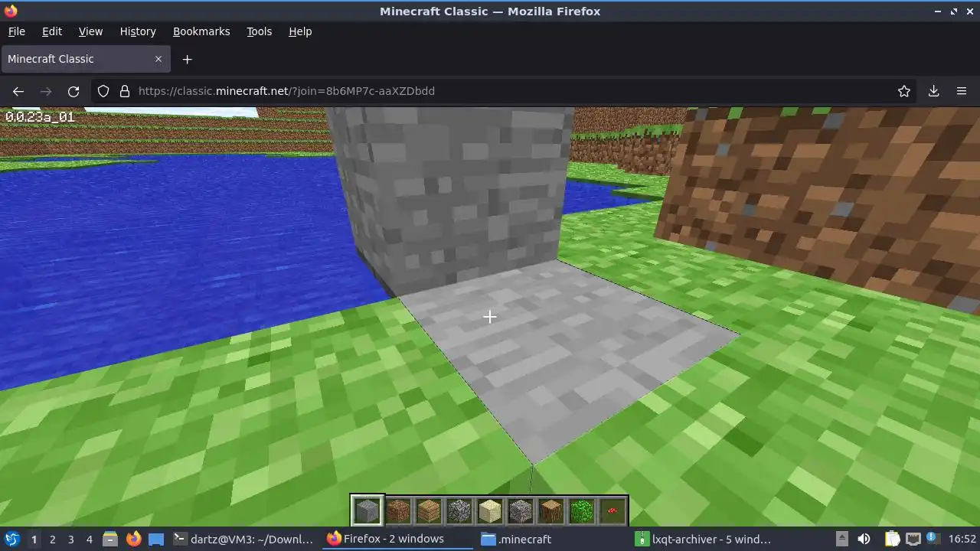Focus the URL address bar
This screenshot has height=551, width=980.
point(505,91)
